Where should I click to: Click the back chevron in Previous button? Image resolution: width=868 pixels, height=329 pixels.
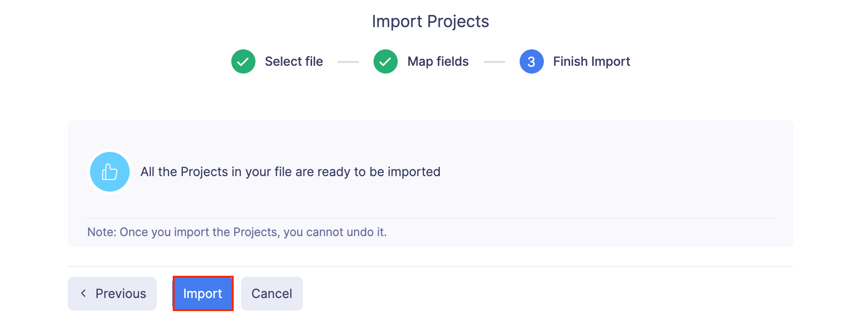pos(84,293)
